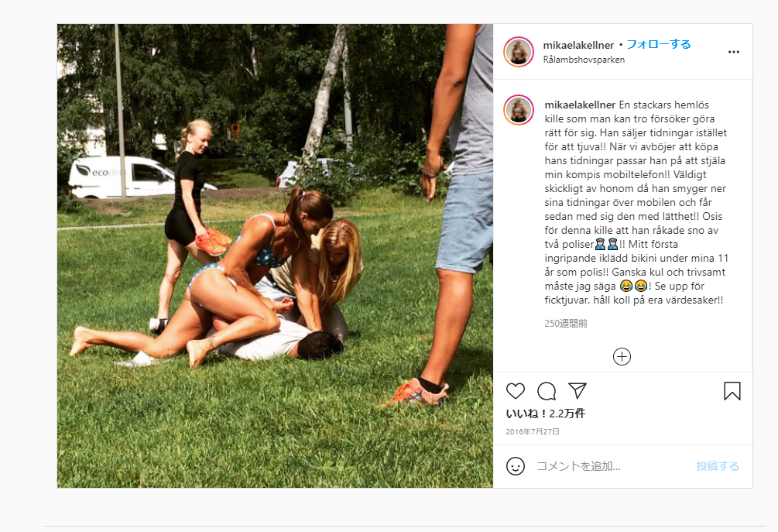Share post using paper plane icon
This screenshot has height=532, width=778.
pos(578,391)
